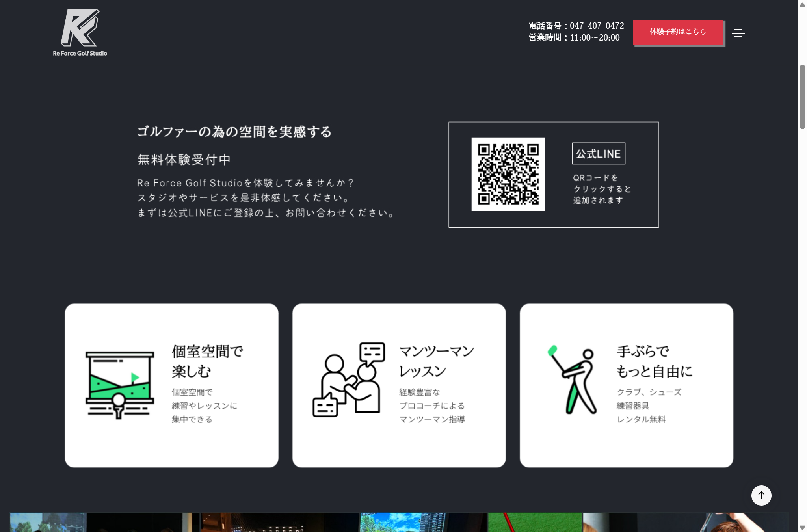Screen dimensions: 807x532
Task: Open the hamburger menu icon
Action: 738,33
